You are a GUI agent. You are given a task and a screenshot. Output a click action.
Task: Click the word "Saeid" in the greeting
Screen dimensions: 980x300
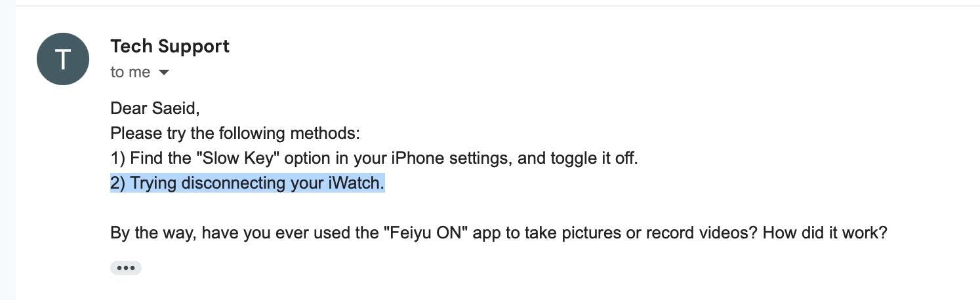(175, 109)
